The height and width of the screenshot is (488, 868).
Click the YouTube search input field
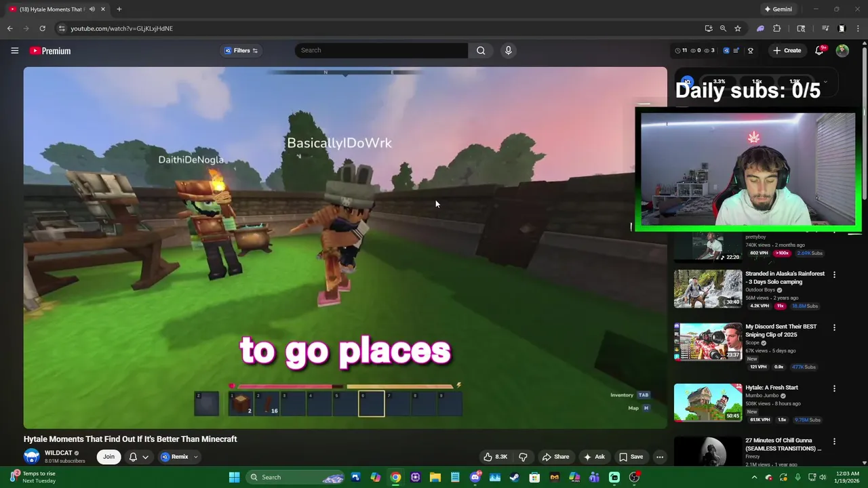point(381,50)
